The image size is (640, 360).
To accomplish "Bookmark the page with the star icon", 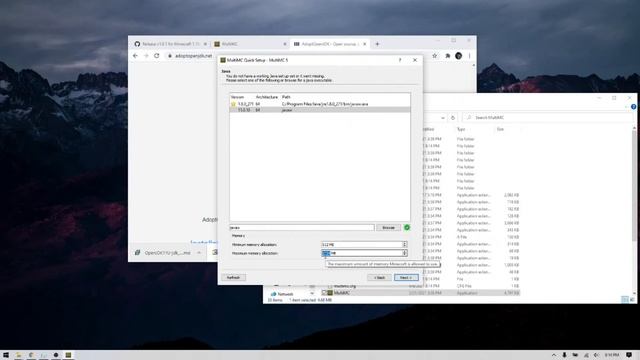I will click(435, 56).
